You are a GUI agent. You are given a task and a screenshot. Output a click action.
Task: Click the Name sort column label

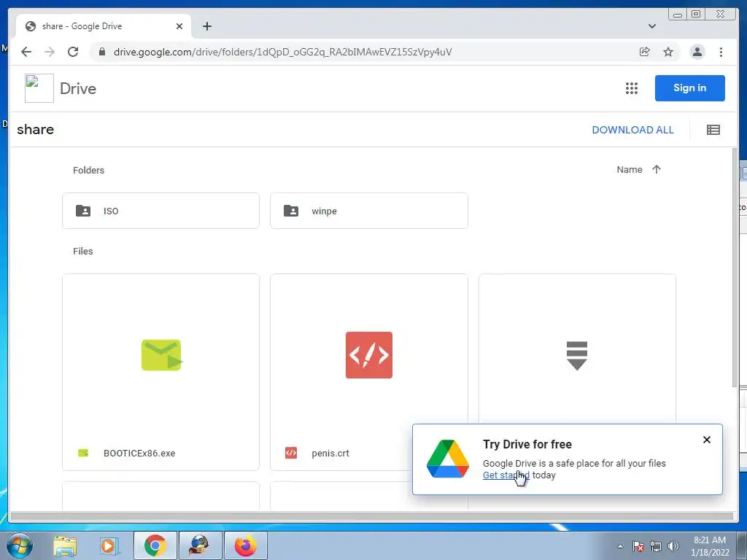pos(630,169)
